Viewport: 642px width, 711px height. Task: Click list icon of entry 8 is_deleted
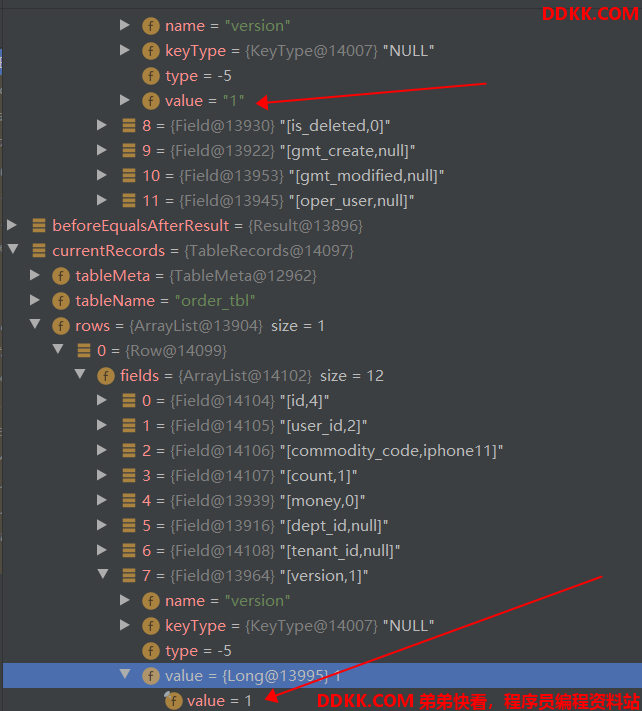(129, 126)
